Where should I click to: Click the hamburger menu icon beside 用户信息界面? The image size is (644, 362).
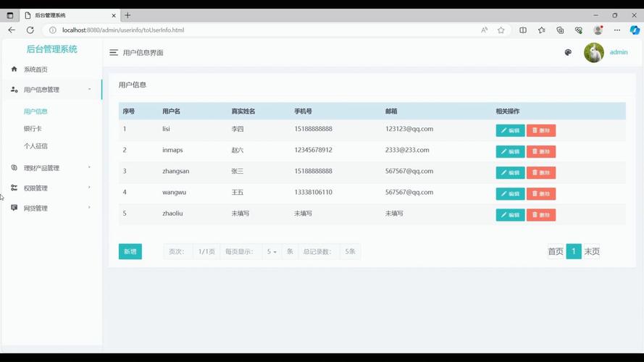[x=114, y=53]
